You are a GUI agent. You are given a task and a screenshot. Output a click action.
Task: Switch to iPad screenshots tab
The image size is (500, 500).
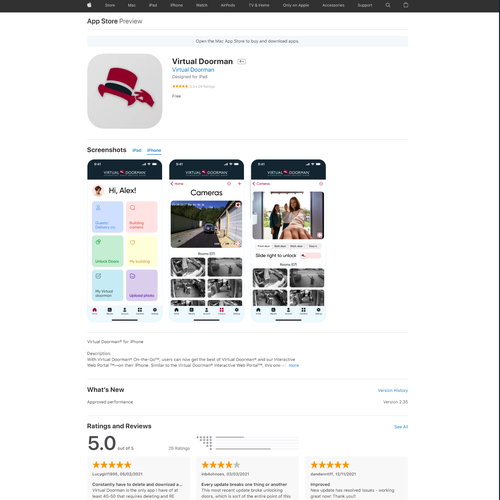click(x=137, y=150)
